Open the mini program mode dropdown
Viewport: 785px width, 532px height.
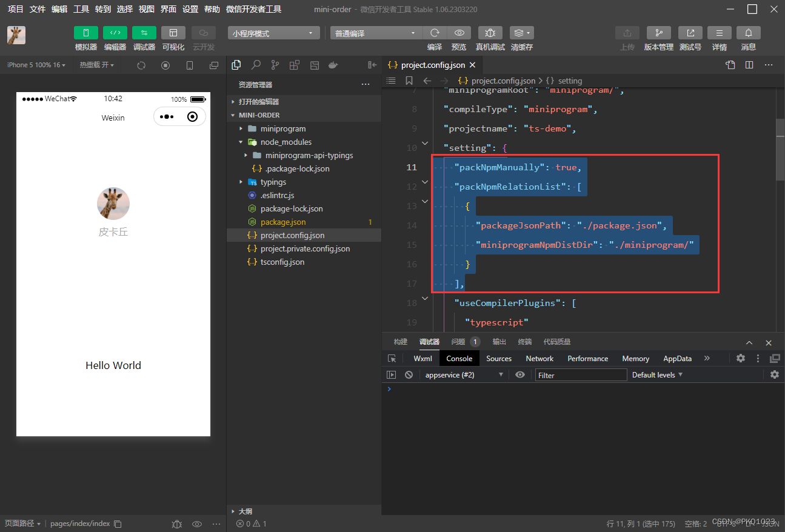[x=273, y=33]
